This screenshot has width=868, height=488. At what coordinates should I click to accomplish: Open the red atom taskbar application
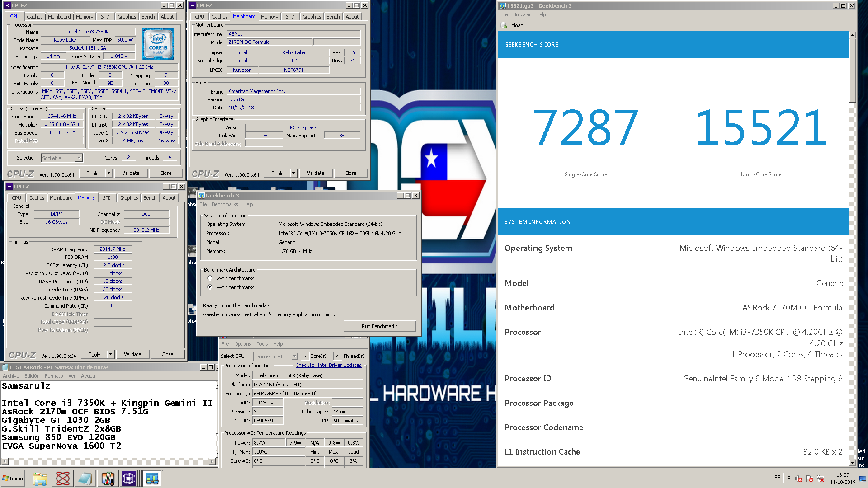point(63,479)
